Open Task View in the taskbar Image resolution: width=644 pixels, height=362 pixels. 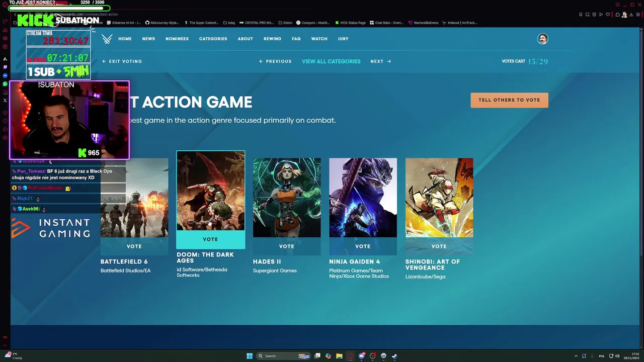[317, 356]
